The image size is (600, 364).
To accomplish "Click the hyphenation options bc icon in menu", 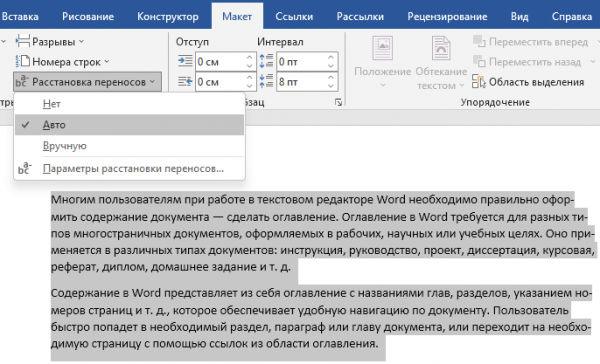I will point(24,168).
